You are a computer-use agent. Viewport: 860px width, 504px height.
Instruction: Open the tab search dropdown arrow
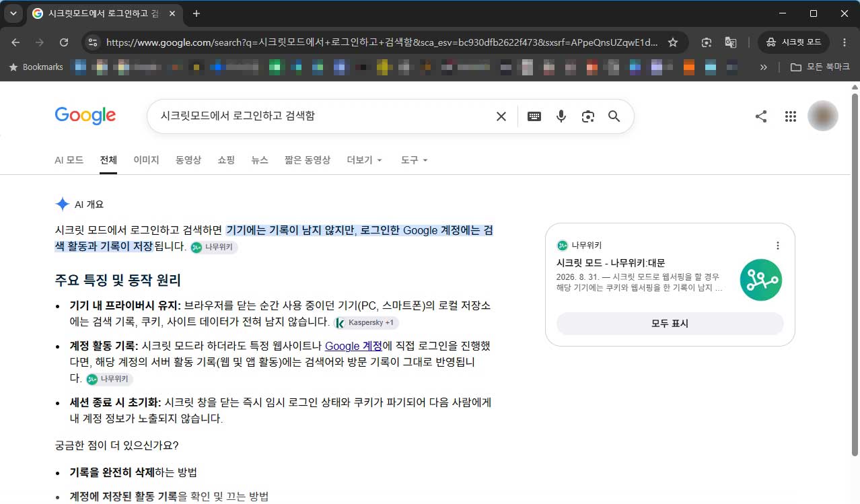tap(13, 13)
